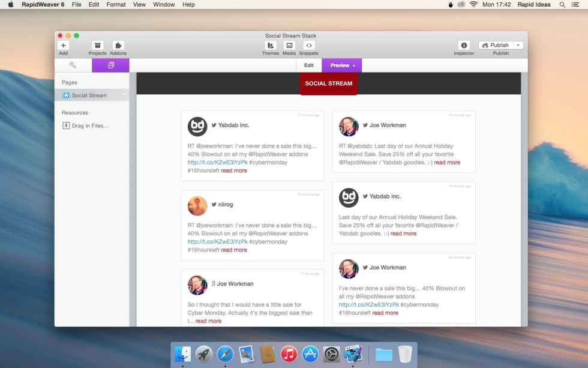Open the Trash in dock
The image size is (588, 368).
(x=405, y=354)
